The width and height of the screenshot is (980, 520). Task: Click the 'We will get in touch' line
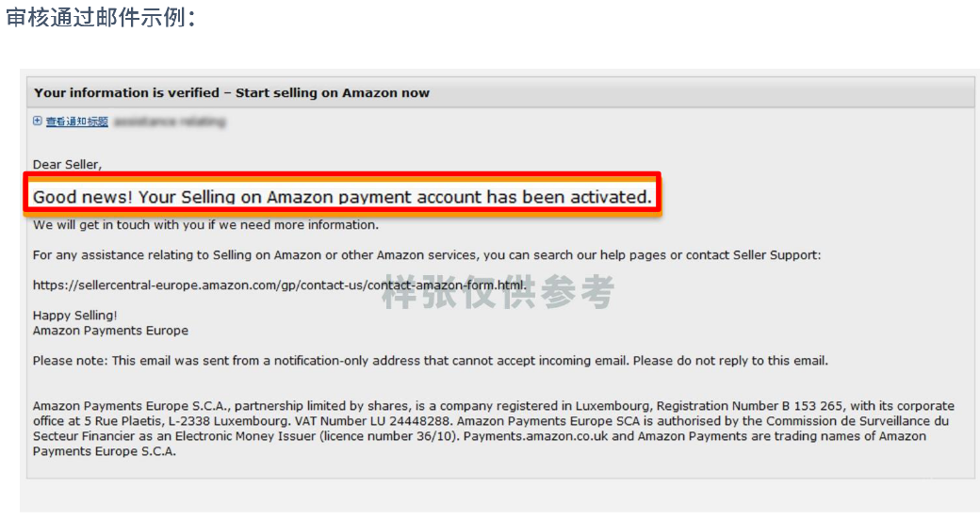pos(205,225)
